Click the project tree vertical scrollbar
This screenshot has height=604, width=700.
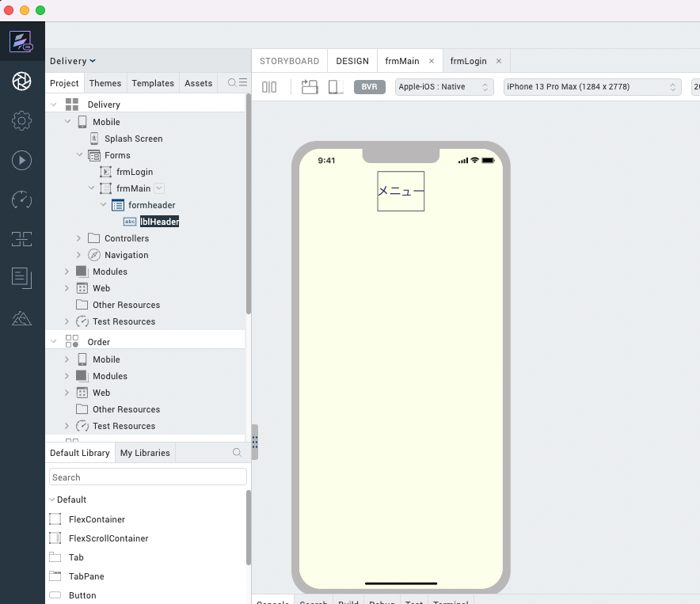[x=248, y=204]
